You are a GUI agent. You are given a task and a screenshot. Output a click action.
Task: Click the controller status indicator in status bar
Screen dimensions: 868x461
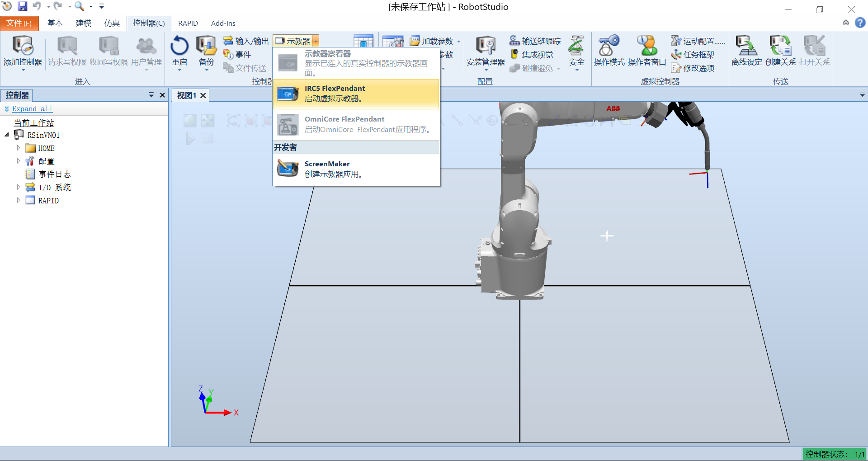coord(834,454)
